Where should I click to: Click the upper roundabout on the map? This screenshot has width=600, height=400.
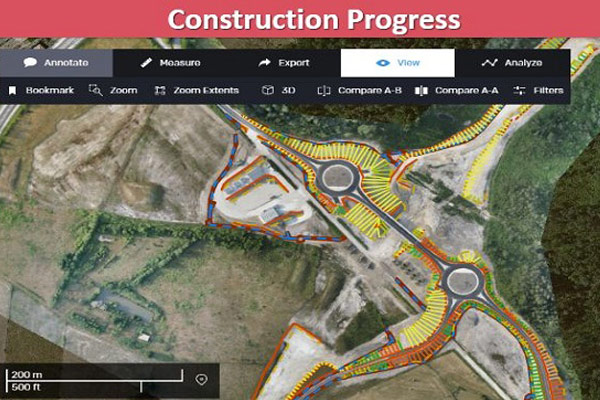coord(337,177)
